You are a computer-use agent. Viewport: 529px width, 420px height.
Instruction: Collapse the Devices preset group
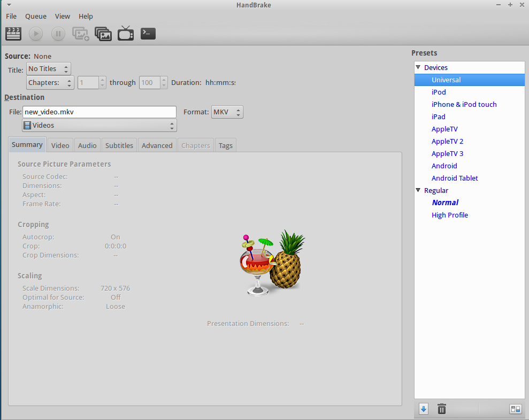[418, 67]
